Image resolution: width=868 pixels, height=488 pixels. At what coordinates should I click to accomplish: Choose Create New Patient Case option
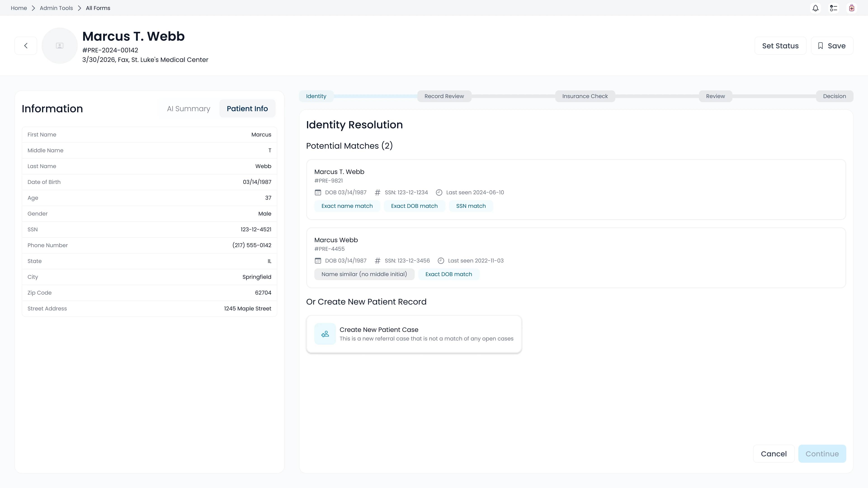click(x=414, y=334)
